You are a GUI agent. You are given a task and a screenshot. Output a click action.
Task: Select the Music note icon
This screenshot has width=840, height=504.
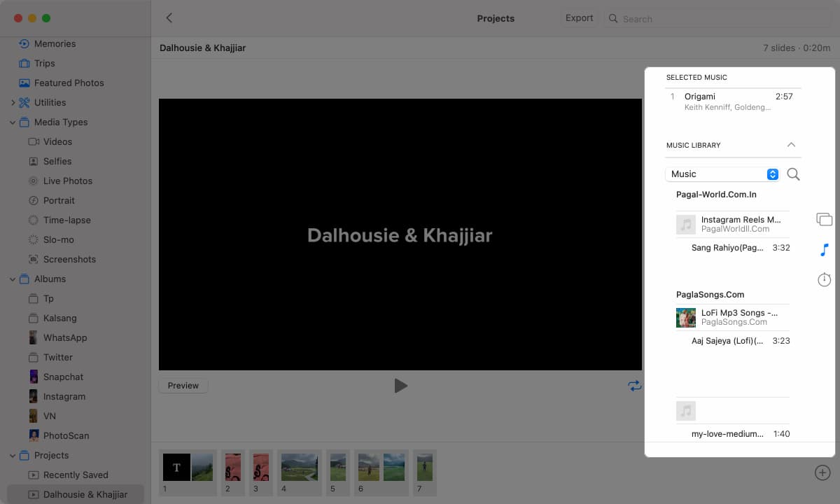pyautogui.click(x=824, y=250)
